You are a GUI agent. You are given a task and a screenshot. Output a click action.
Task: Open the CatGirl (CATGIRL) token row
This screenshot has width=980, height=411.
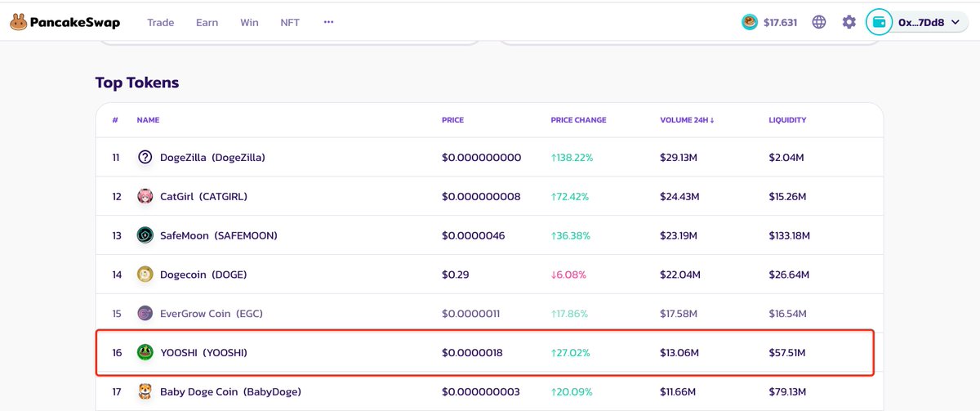tap(489, 196)
